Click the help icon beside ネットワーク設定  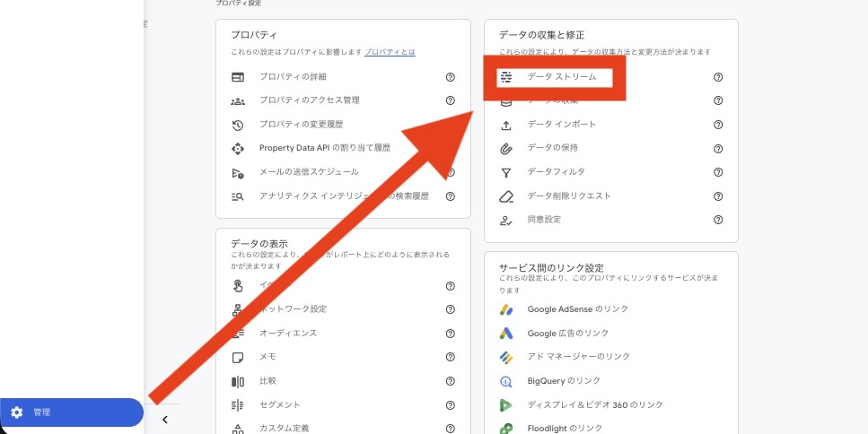(450, 309)
